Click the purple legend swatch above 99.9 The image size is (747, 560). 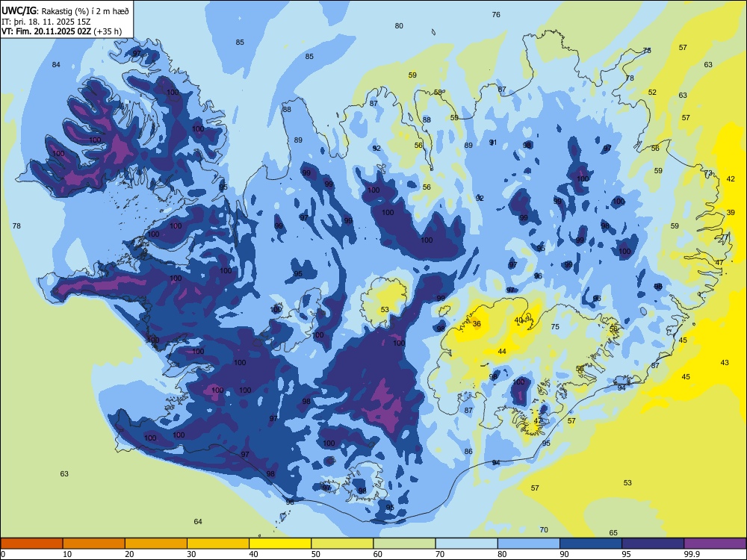click(x=716, y=544)
